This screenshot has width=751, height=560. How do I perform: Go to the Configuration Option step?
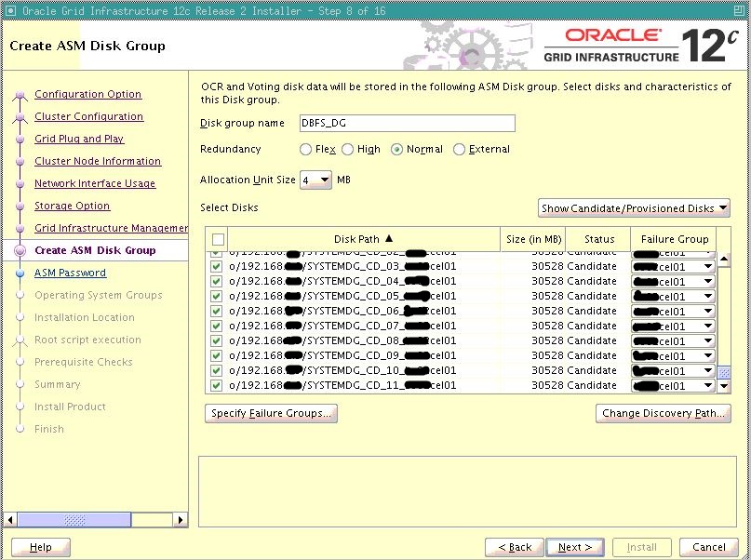(x=88, y=94)
